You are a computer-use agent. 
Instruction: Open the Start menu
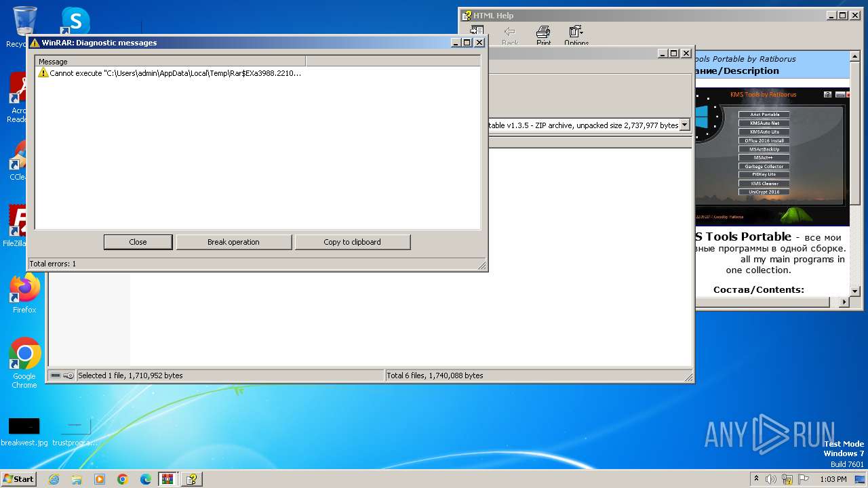(x=18, y=479)
